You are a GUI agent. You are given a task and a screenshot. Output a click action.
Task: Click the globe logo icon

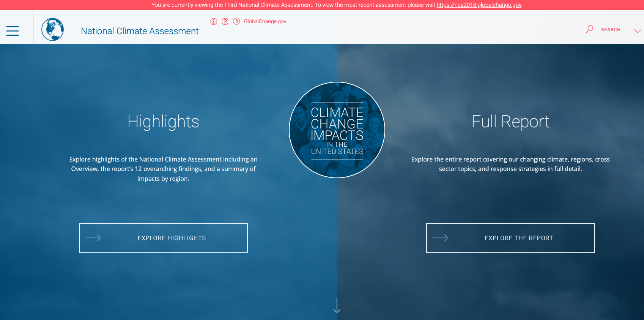(52, 29)
